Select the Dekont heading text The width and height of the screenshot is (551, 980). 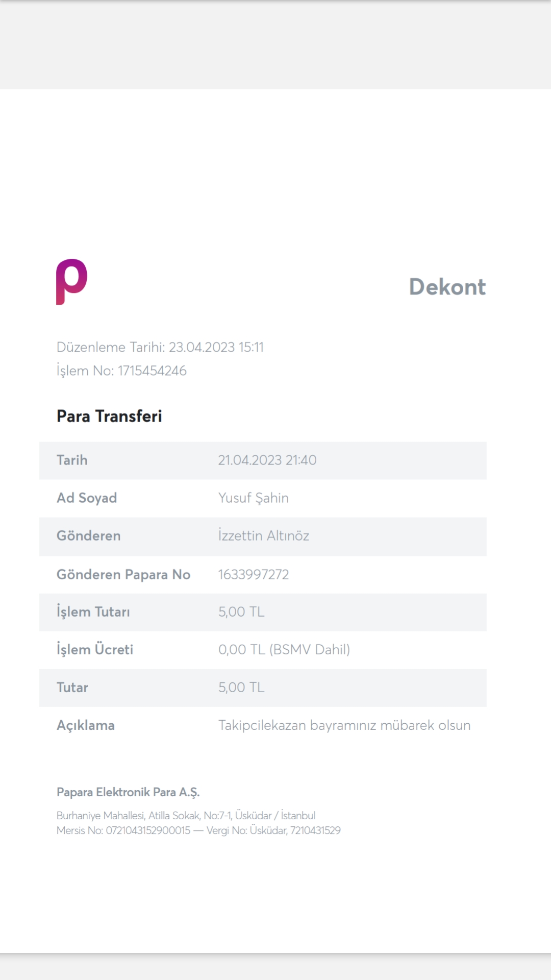pyautogui.click(x=447, y=287)
